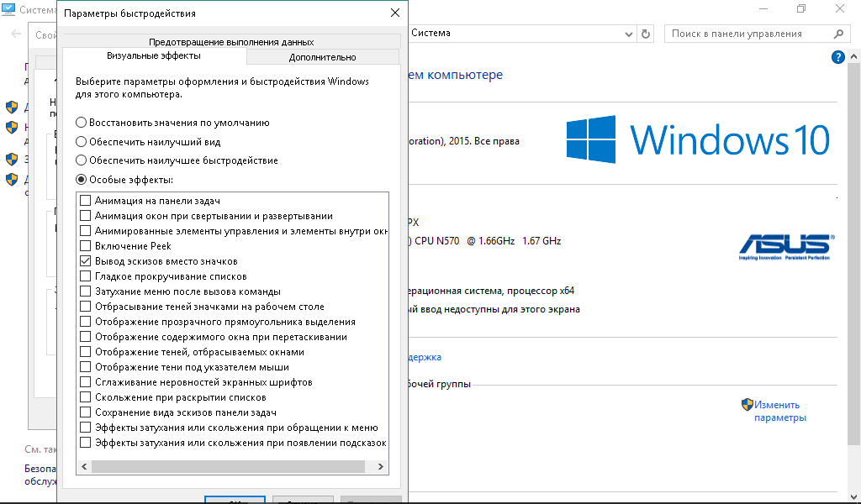The height and width of the screenshot is (504, 861).
Task: Check Эффекты затухания при обращении к меню
Action: (86, 428)
